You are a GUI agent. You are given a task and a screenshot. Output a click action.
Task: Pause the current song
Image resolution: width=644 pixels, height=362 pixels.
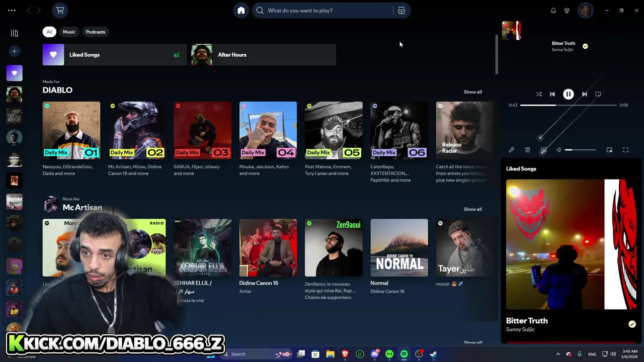point(568,94)
